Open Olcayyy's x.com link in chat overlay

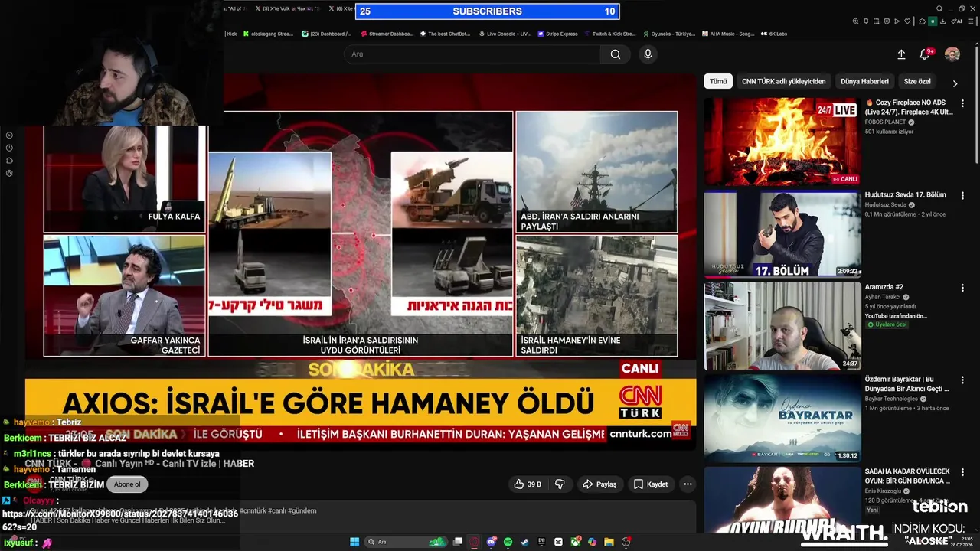tap(120, 520)
